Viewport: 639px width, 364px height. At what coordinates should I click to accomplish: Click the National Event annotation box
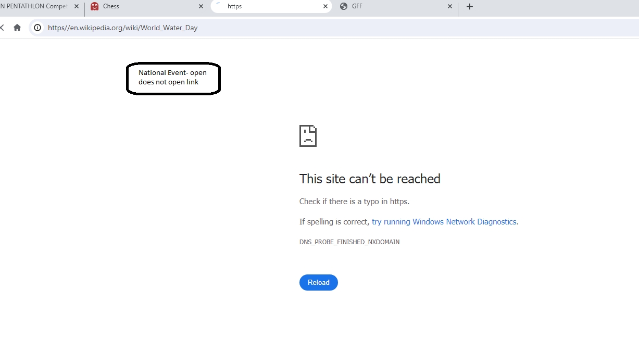(173, 78)
